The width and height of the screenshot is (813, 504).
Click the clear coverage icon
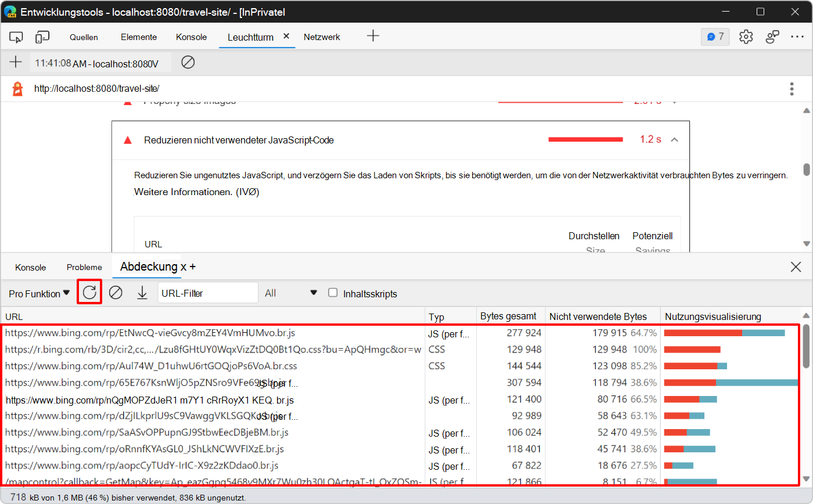[x=116, y=293]
